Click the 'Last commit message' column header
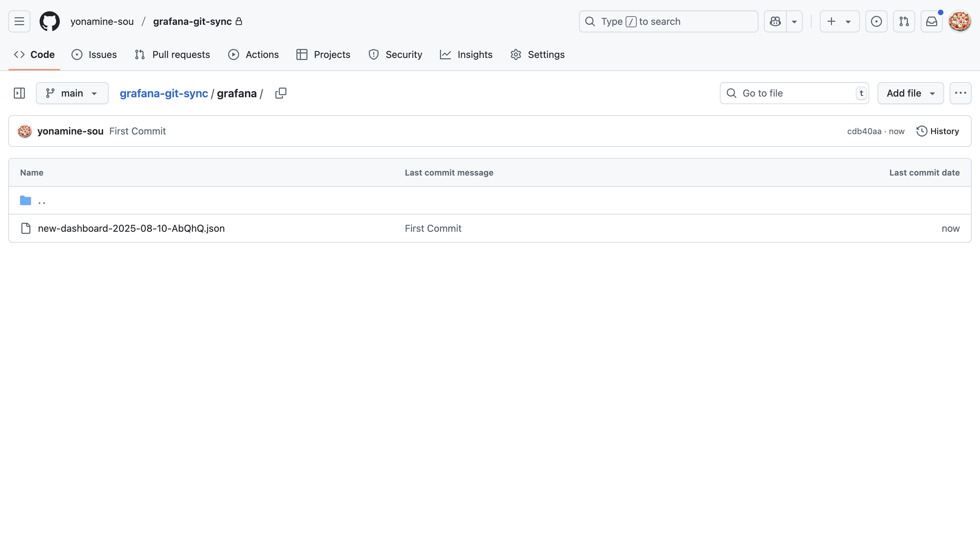Screen dimensions: 980x538 449,173
